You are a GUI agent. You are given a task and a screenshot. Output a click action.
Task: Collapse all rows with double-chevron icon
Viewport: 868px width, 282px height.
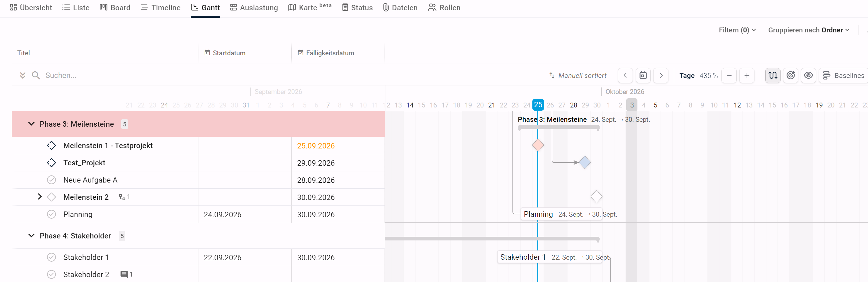[23, 75]
